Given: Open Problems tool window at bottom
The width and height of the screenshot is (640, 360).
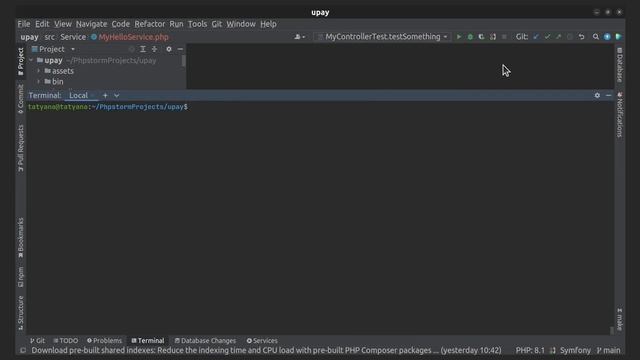Looking at the screenshot, I should point(104,340).
